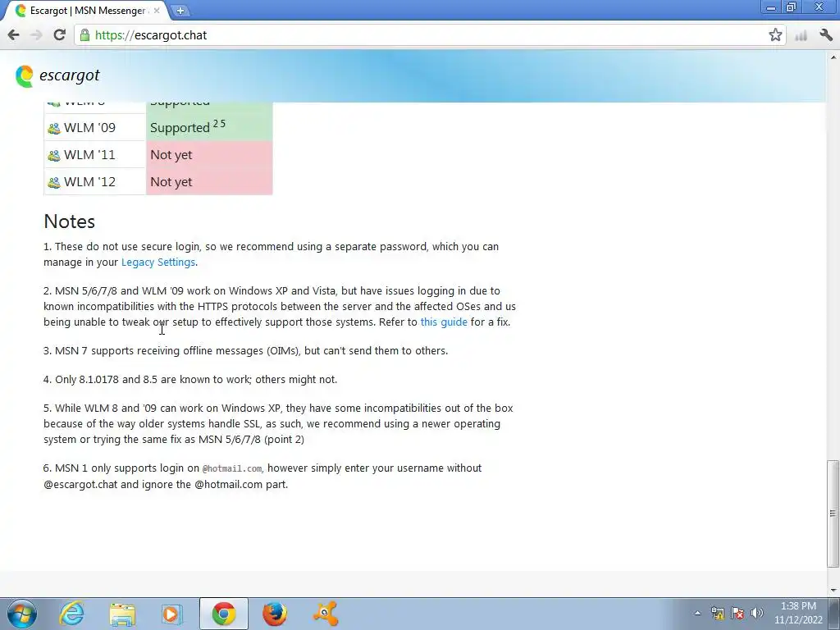Click the signal bars extension icon
Viewport: 840px width, 630px height.
point(801,36)
